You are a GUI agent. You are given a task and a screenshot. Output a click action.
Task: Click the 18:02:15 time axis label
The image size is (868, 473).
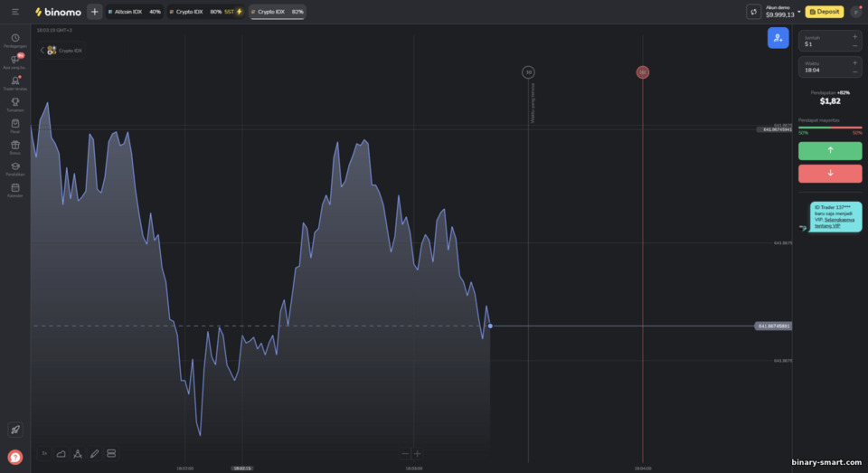point(242,468)
